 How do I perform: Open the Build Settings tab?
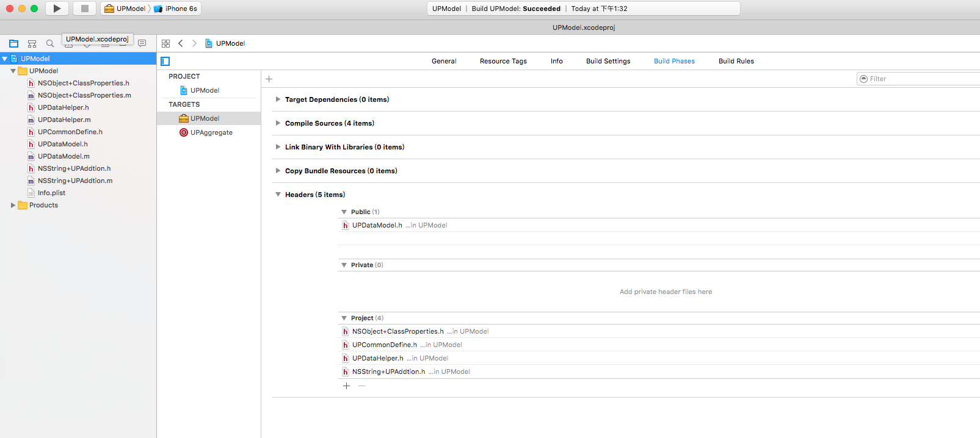(x=608, y=61)
